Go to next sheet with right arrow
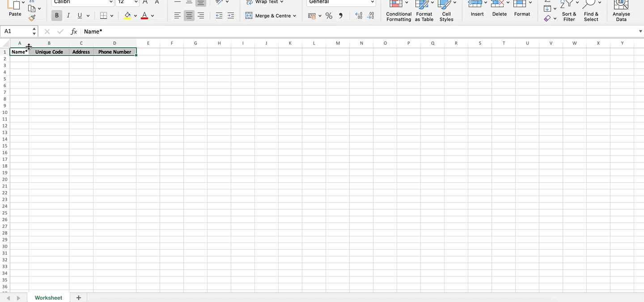Screen dimensions: 644x302 [18, 298]
